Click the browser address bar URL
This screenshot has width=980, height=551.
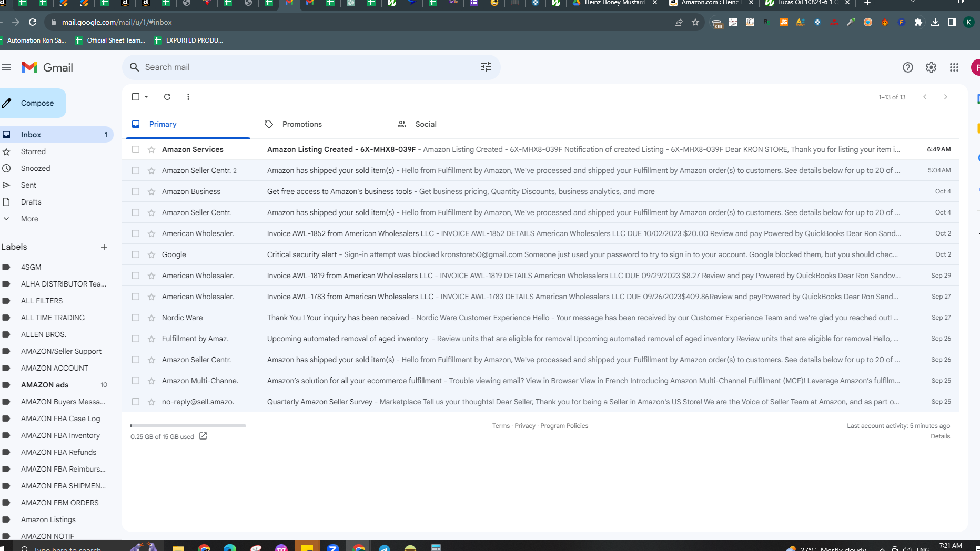coord(117,22)
